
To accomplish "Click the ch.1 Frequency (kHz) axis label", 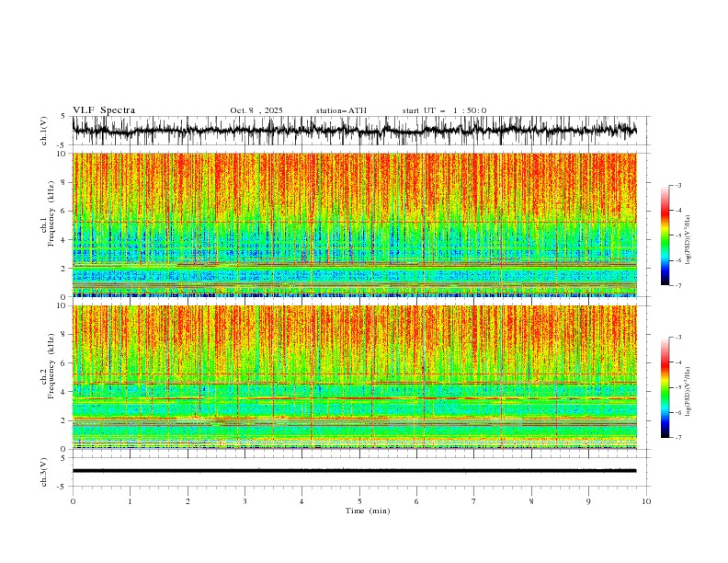I will click(48, 213).
